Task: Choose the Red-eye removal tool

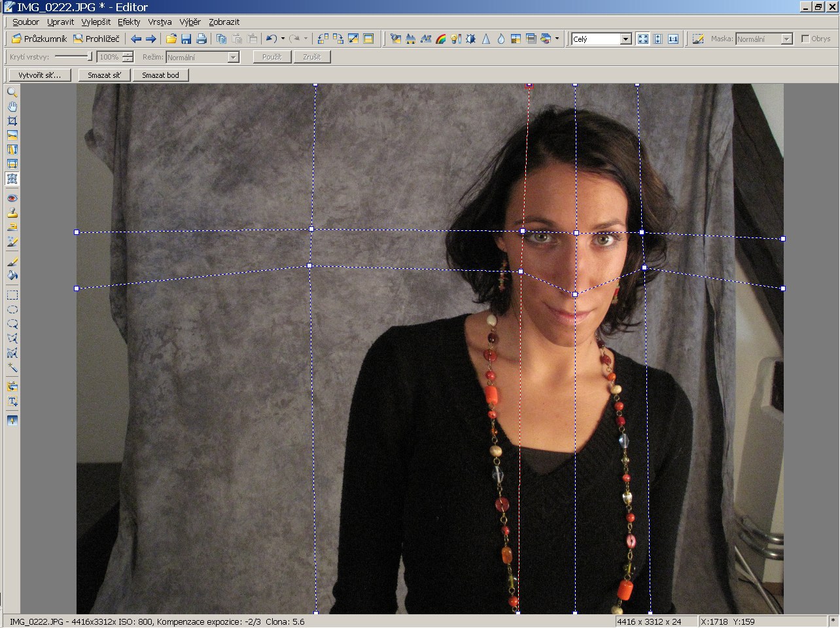Action: (x=12, y=198)
